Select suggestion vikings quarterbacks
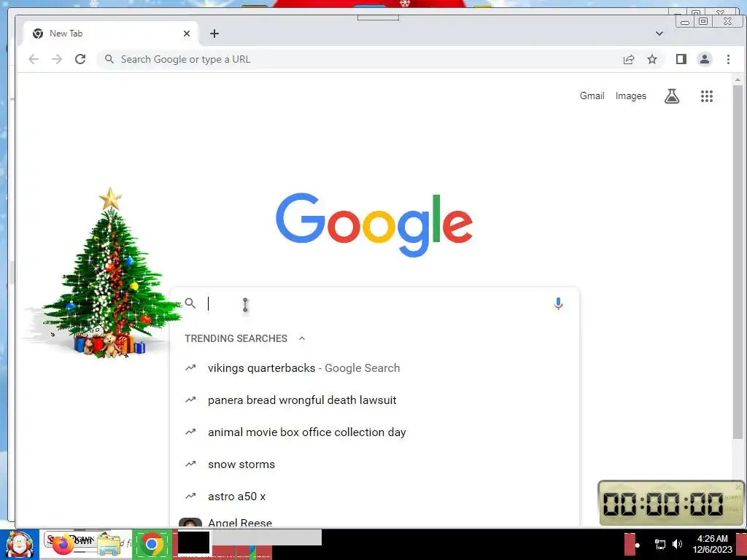Image resolution: width=747 pixels, height=560 pixels. (x=374, y=368)
